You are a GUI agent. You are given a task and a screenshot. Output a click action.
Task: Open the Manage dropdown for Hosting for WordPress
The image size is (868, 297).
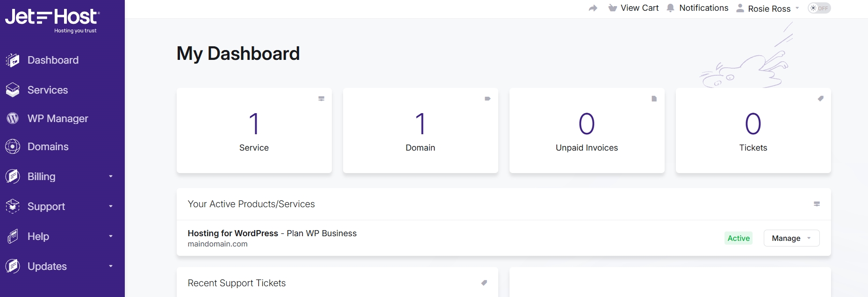pyautogui.click(x=791, y=238)
